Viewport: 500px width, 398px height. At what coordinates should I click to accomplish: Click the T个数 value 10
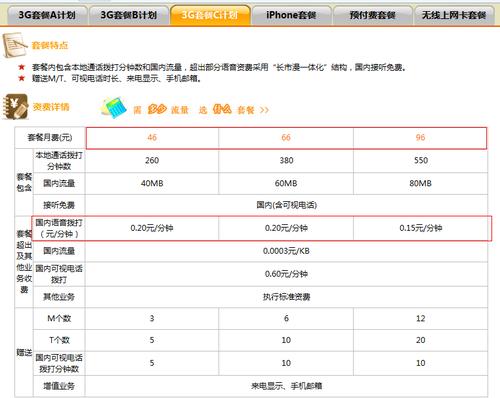[x=286, y=340]
